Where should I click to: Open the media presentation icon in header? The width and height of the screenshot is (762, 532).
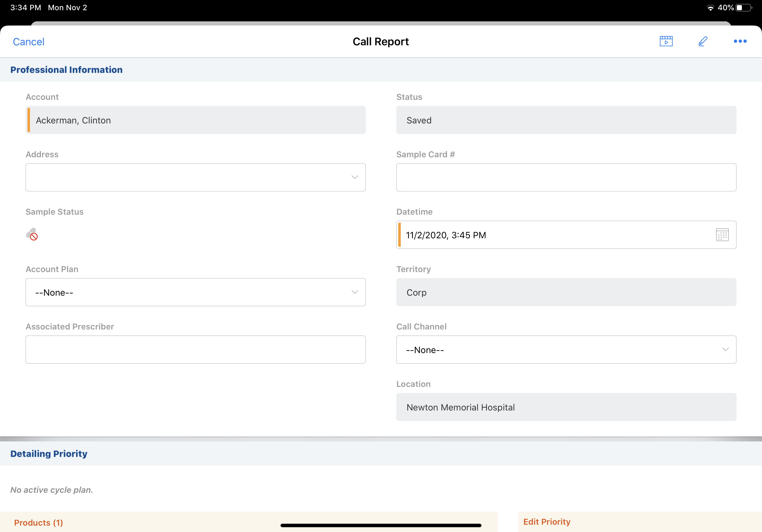666,41
